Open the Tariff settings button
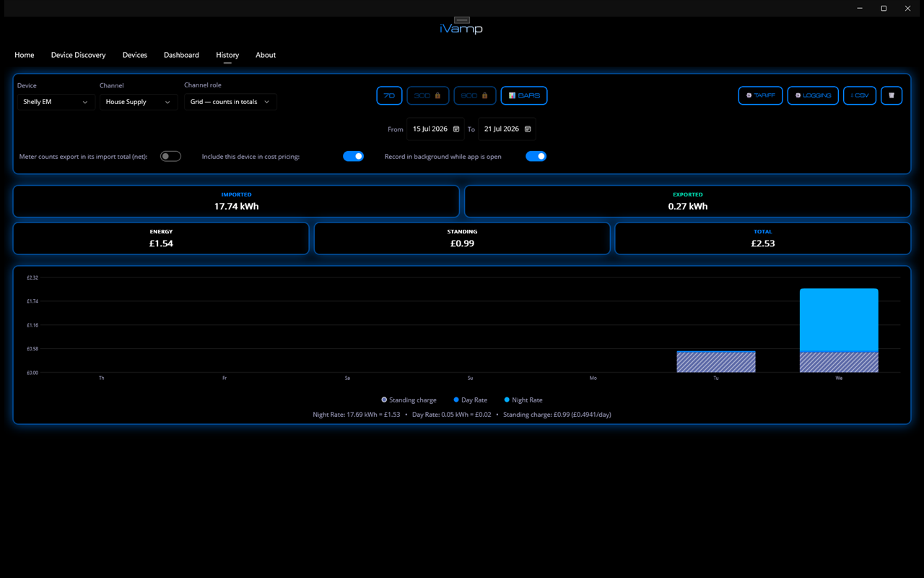The width and height of the screenshot is (924, 578). coord(760,95)
